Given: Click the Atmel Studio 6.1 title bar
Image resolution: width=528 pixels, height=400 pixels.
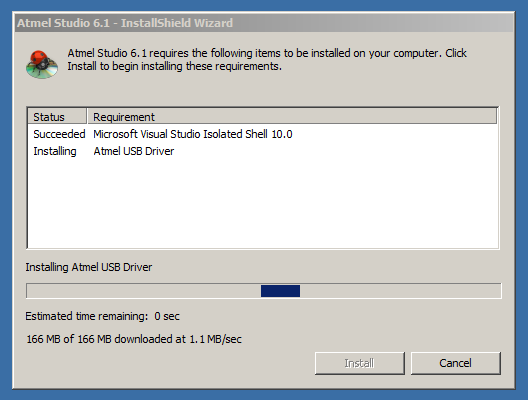Looking at the screenshot, I should coord(264,23).
